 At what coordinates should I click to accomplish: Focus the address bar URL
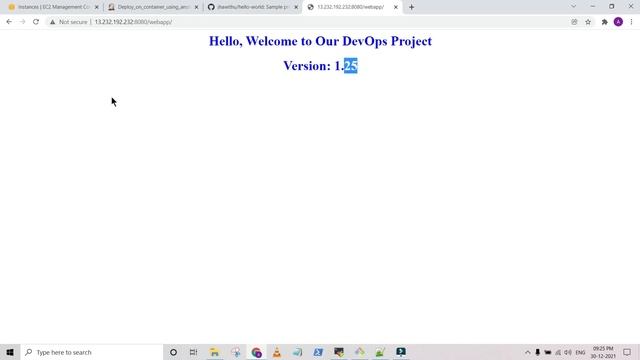(133, 22)
